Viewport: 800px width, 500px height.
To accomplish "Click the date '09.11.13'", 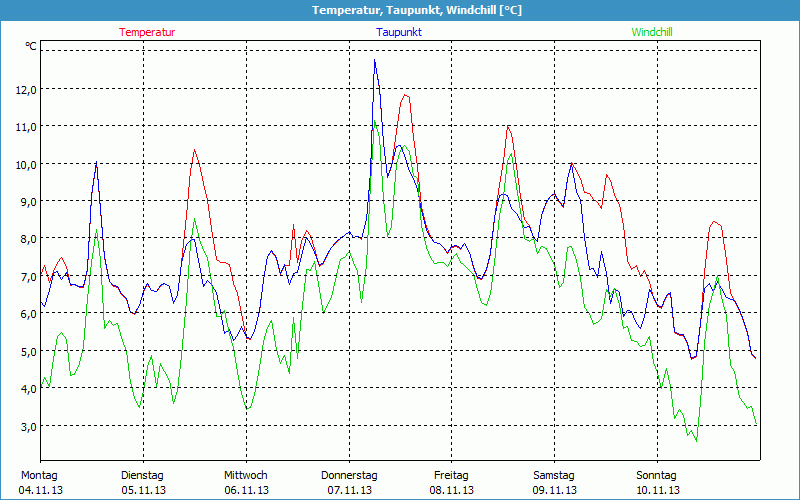I will tap(555, 490).
